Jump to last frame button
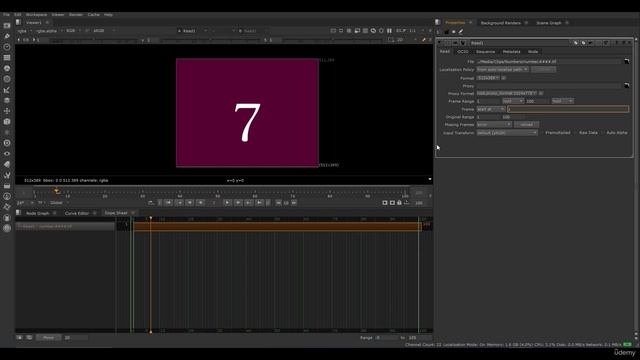Viewport: 640px width, 360px height. click(x=259, y=202)
